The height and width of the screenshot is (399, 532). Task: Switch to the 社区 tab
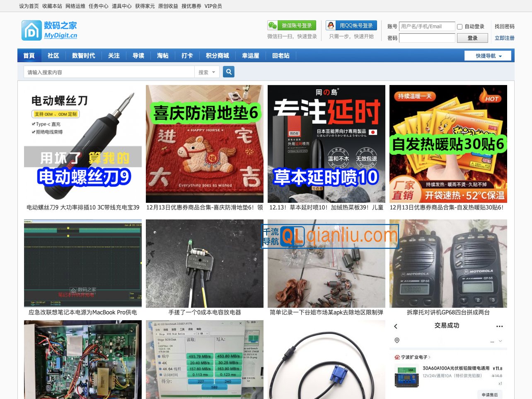click(x=53, y=55)
